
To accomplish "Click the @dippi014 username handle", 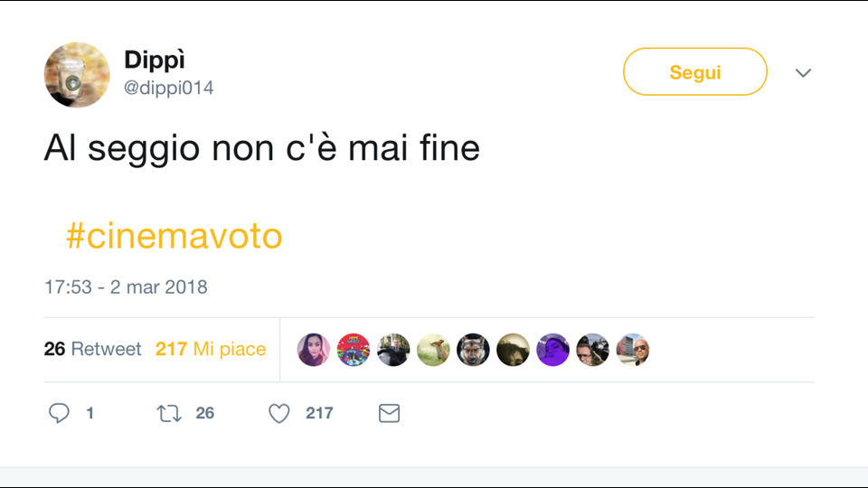I will coord(169,88).
